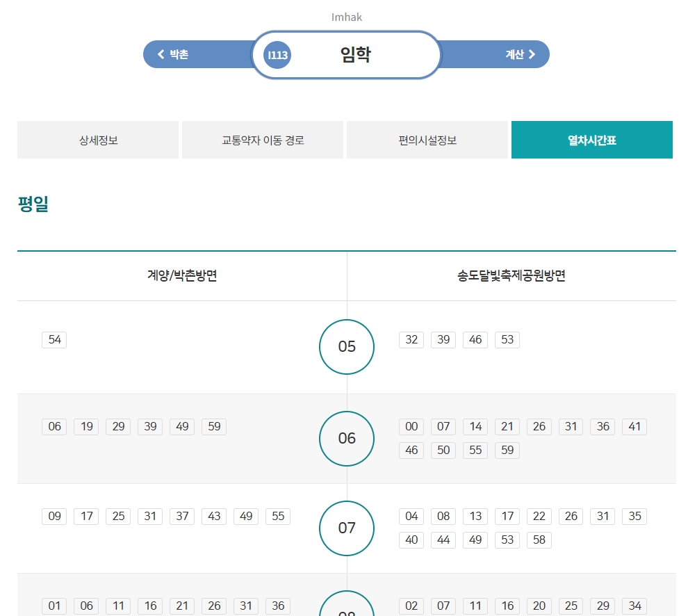Select the 06 hour circle
Viewport: 688px width, 616px height.
(346, 438)
